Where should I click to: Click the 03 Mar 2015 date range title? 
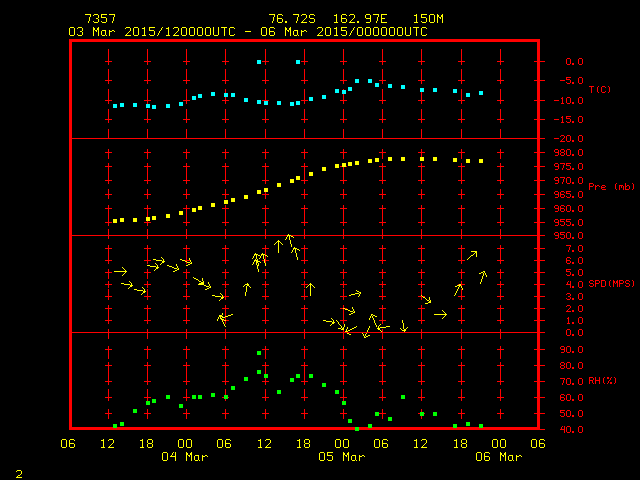pos(247,32)
